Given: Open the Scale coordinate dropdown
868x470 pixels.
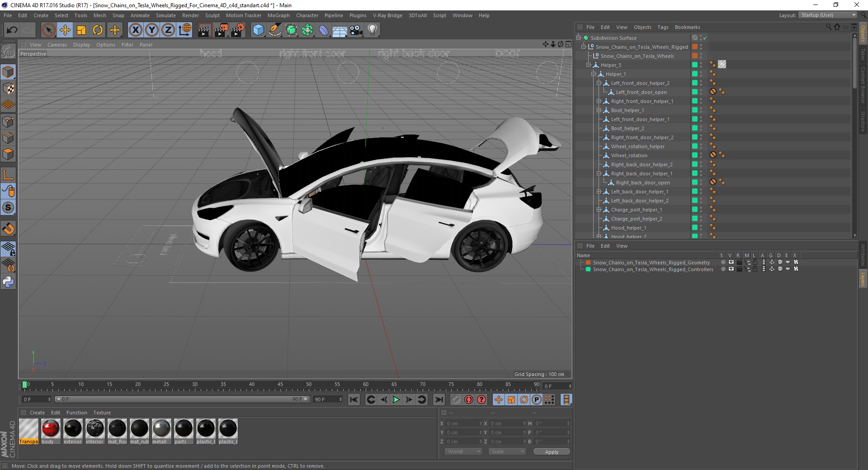Looking at the screenshot, I should point(507,451).
